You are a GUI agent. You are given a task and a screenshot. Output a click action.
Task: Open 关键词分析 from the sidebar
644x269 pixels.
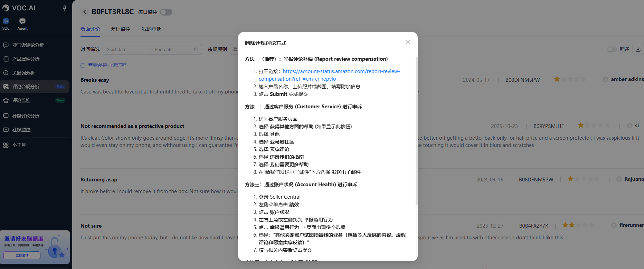tap(23, 73)
